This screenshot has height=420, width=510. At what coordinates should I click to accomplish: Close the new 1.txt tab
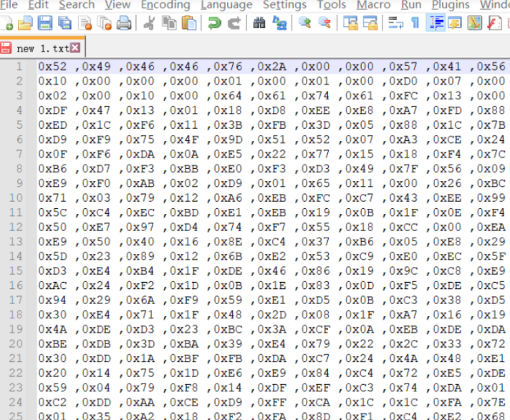75,48
